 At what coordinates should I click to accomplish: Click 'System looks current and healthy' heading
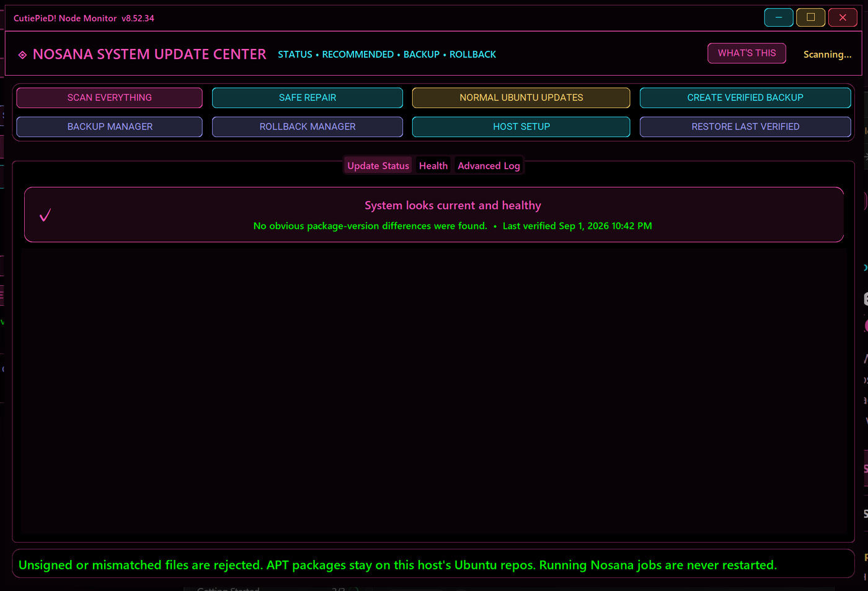(x=453, y=205)
